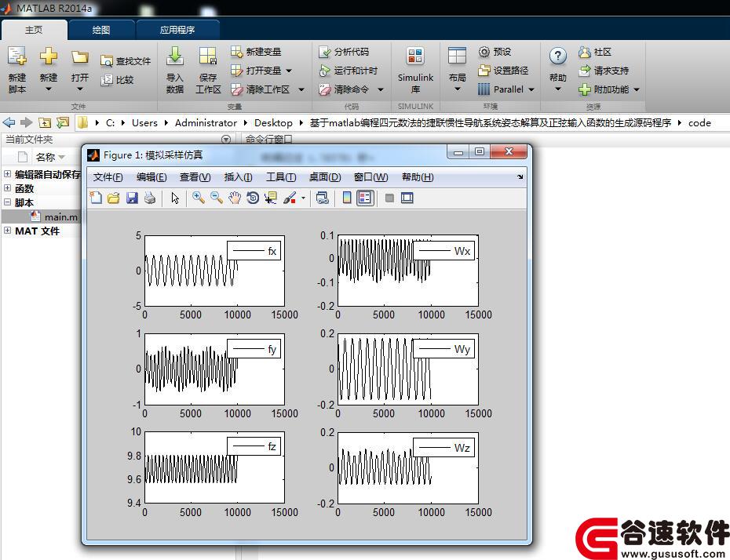Browse for folder icon in address bar

pyautogui.click(x=62, y=123)
